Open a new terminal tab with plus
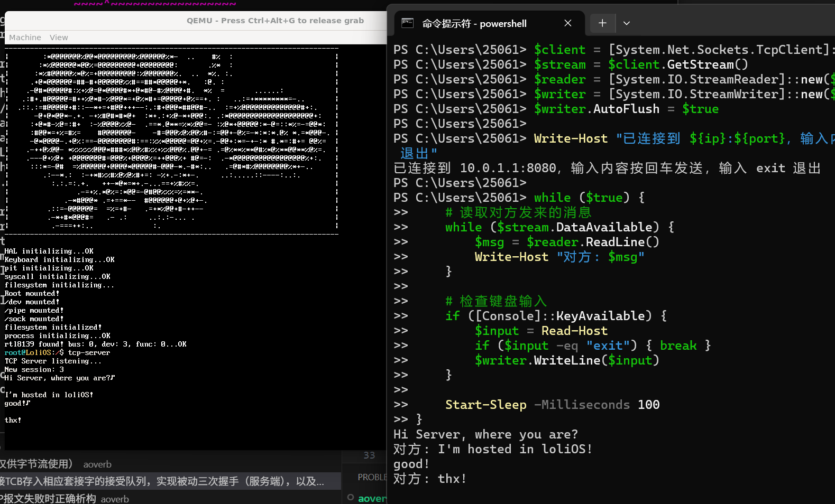The image size is (835, 504). [602, 23]
